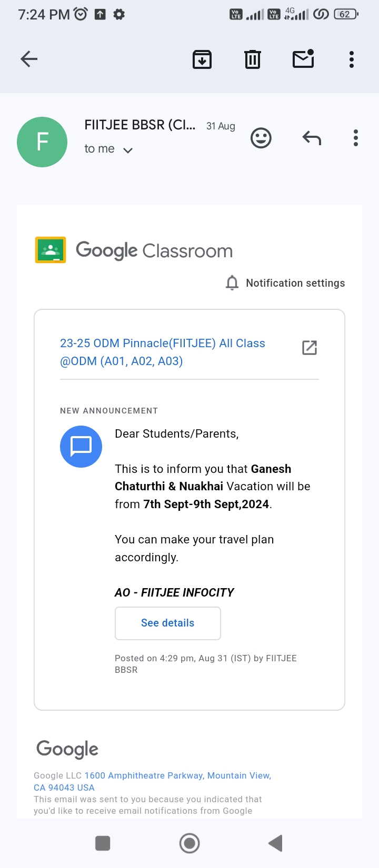379x868 pixels.
Task: Tap the green F sender avatar
Action: (x=42, y=142)
